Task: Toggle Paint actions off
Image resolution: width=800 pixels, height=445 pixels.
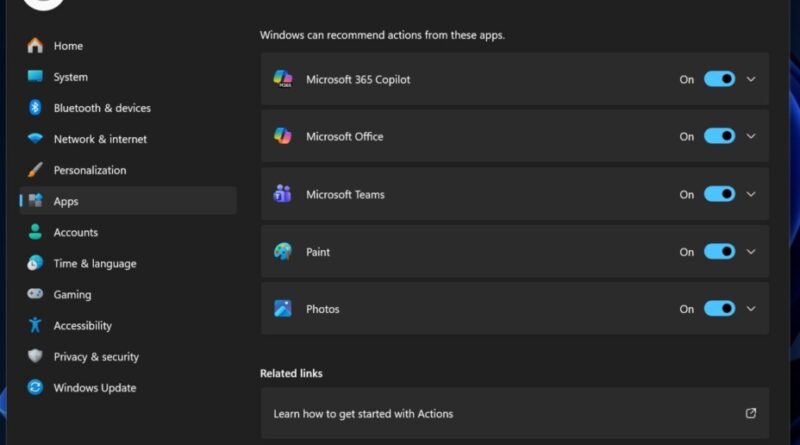Action: (719, 251)
